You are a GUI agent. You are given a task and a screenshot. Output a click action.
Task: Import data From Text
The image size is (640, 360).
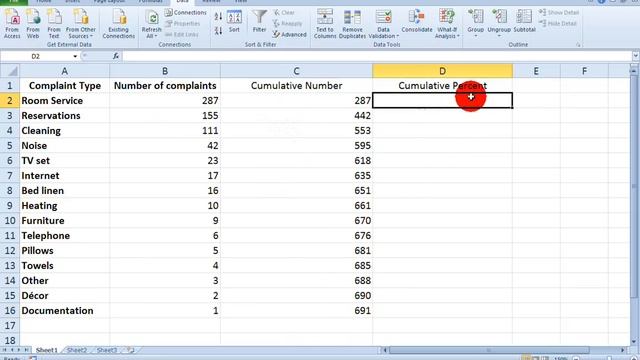tap(54, 24)
